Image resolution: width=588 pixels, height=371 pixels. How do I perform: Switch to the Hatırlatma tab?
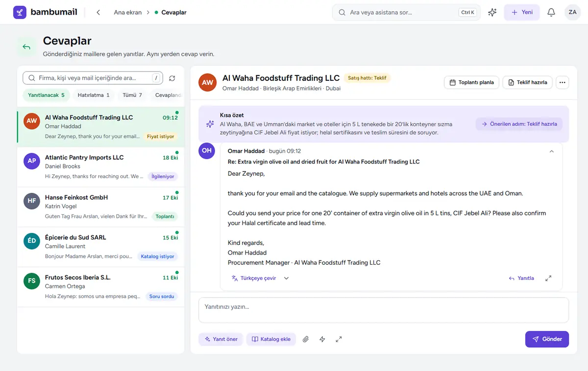click(x=94, y=95)
